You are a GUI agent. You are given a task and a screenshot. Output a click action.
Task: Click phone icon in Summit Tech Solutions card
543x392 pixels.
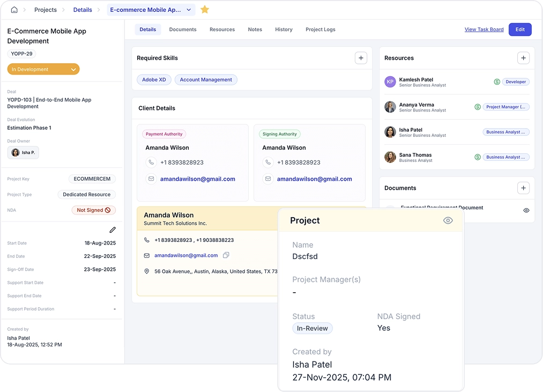[x=147, y=240]
